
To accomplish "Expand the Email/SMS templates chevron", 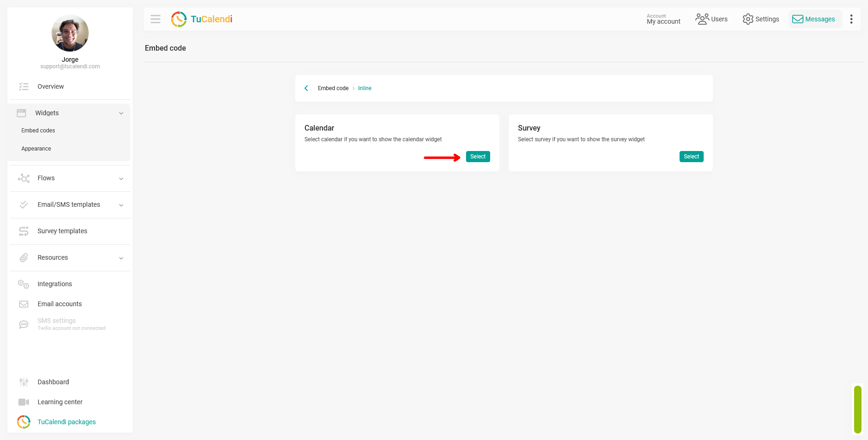I will pos(121,205).
